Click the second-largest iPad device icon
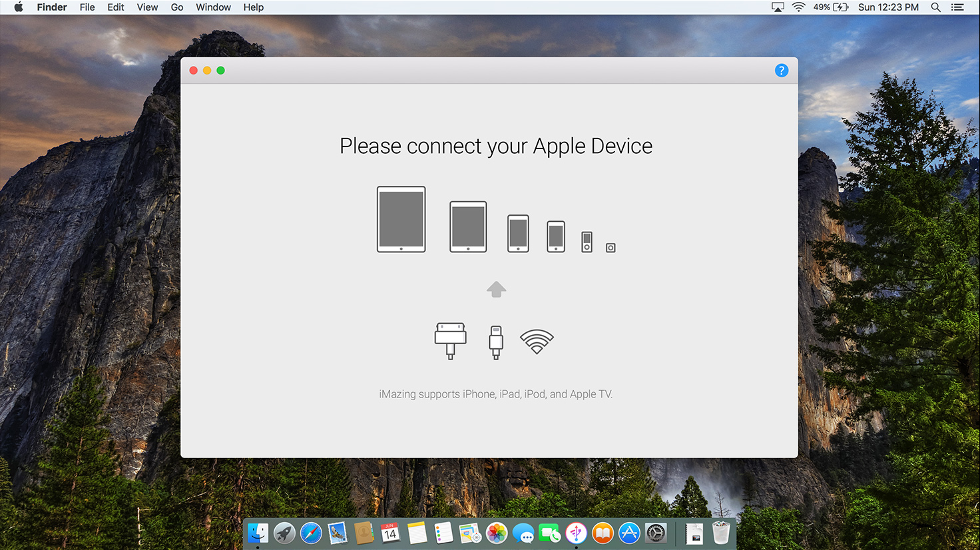The width and height of the screenshot is (980, 550). [x=468, y=226]
